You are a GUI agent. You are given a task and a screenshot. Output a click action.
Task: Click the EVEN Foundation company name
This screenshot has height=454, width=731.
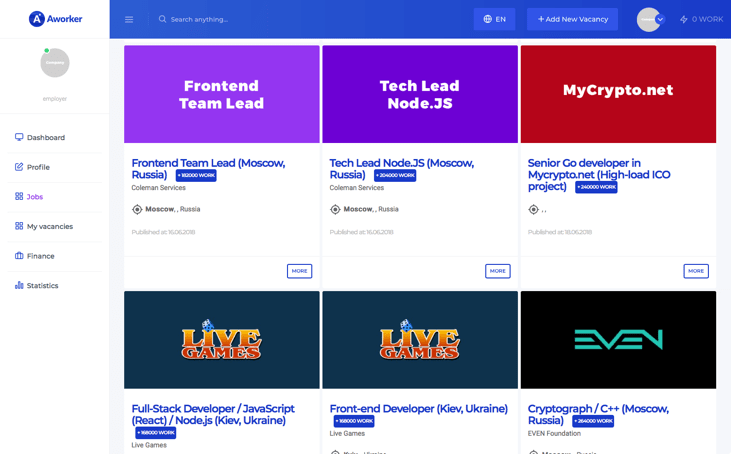(x=554, y=433)
